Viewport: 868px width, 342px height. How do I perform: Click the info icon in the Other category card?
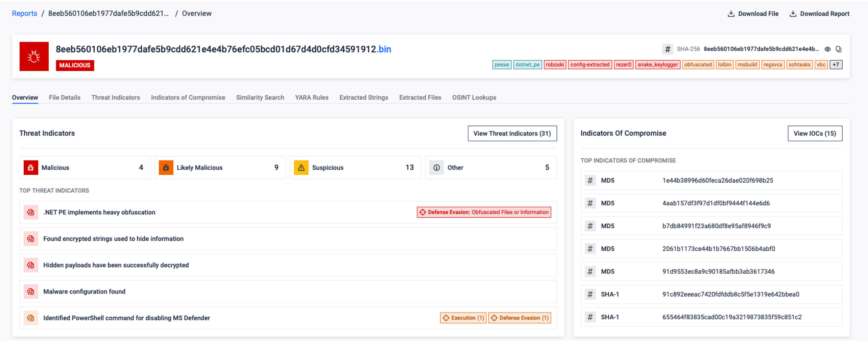coord(436,167)
